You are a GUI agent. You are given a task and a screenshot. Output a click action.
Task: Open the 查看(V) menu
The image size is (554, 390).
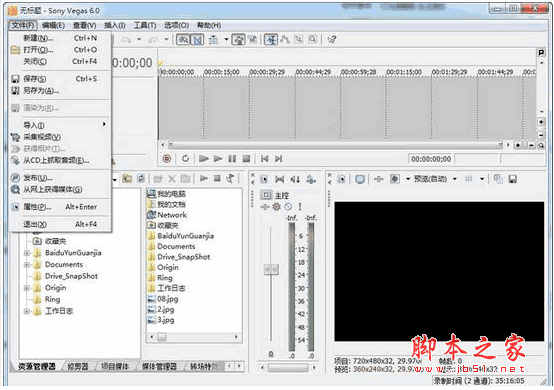click(x=84, y=25)
